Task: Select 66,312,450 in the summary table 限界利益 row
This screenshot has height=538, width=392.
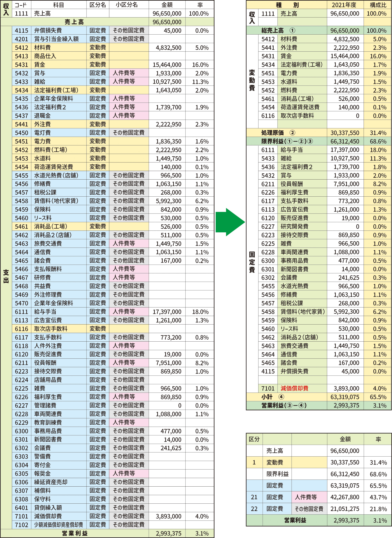Action: tap(345, 474)
